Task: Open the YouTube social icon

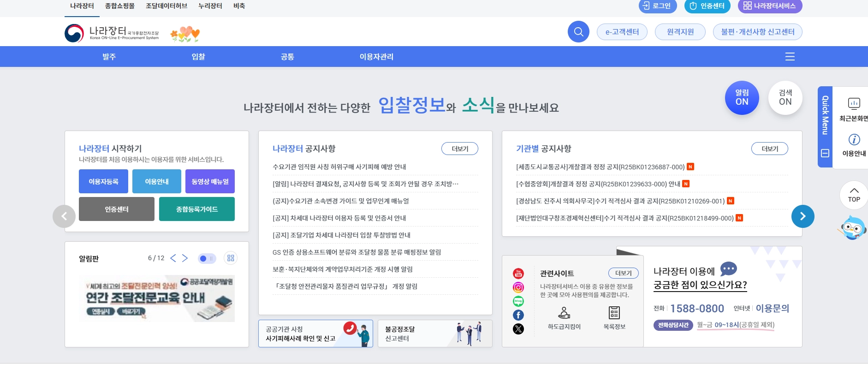Action: [x=518, y=274]
